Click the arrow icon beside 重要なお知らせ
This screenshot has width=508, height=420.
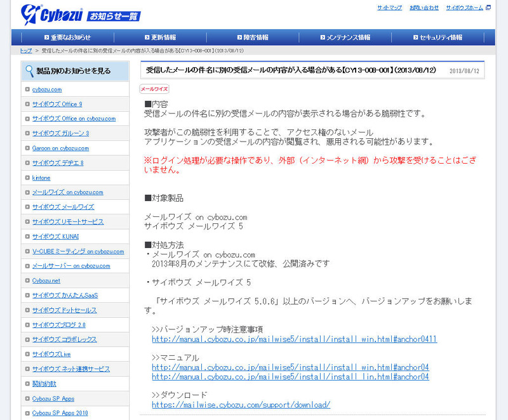pos(46,37)
